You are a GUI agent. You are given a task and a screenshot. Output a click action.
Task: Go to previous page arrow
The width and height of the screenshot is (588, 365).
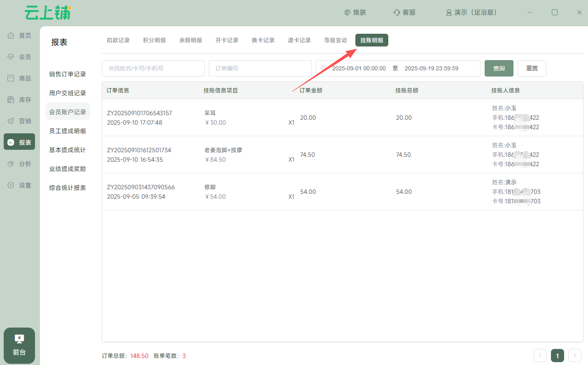click(540, 356)
